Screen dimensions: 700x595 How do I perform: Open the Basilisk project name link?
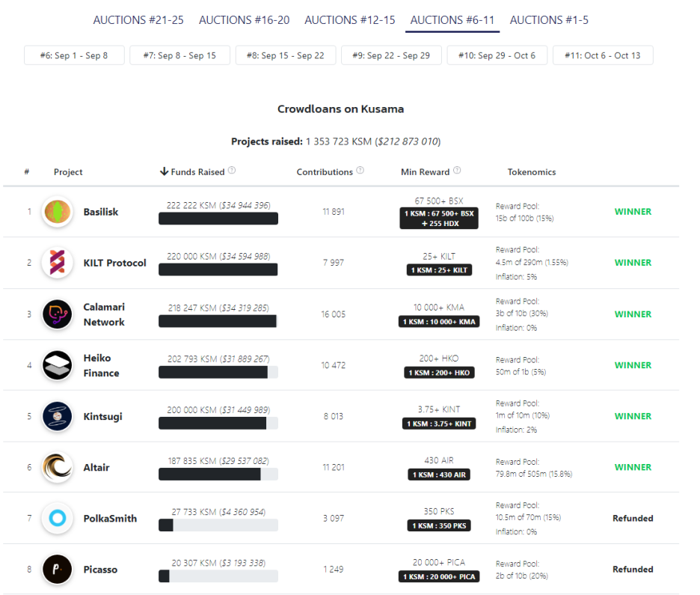click(x=101, y=212)
